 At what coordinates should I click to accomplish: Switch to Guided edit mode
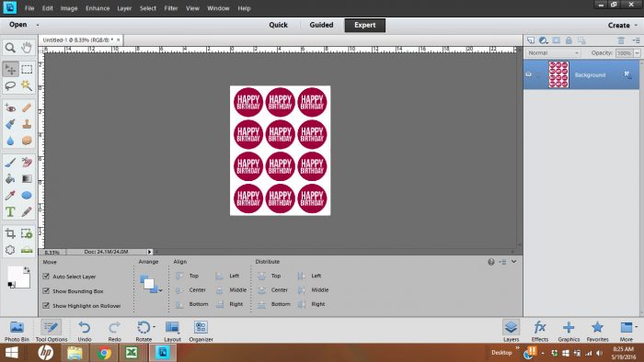point(321,25)
